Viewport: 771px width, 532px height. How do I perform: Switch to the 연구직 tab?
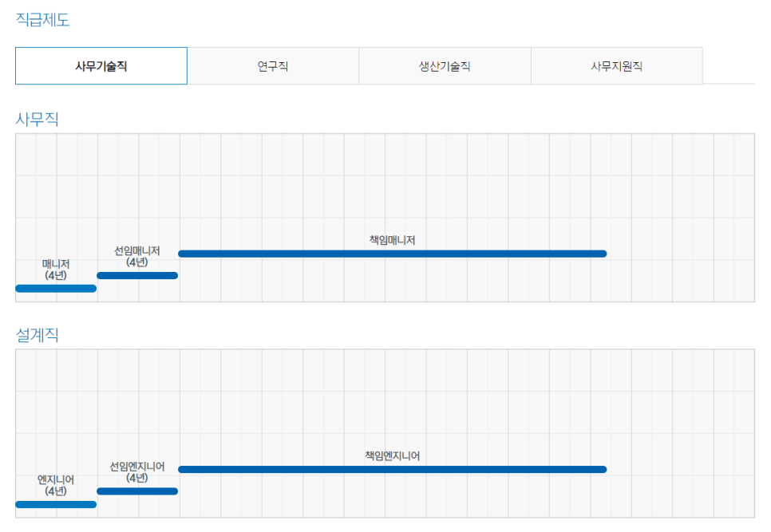click(273, 66)
